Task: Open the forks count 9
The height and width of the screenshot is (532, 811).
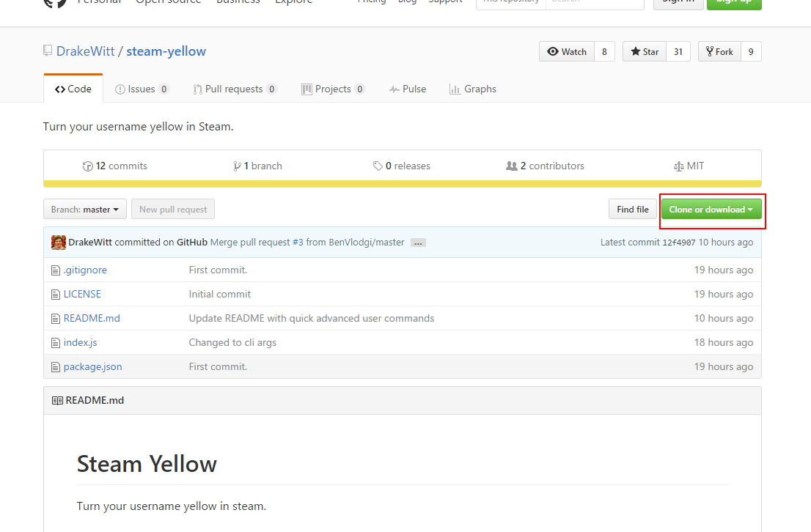Action: tap(751, 52)
